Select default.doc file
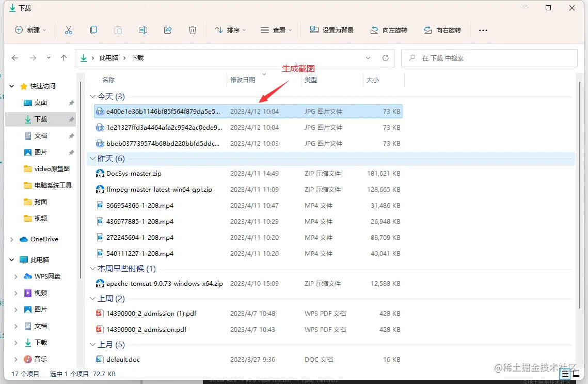This screenshot has width=588, height=384. pyautogui.click(x=248, y=359)
